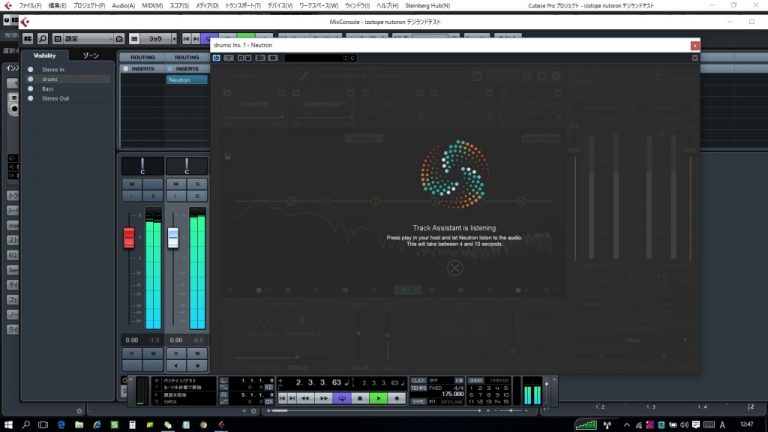The width and height of the screenshot is (768, 432).
Task: Go to previous marker in transport
Action: pyautogui.click(x=282, y=399)
